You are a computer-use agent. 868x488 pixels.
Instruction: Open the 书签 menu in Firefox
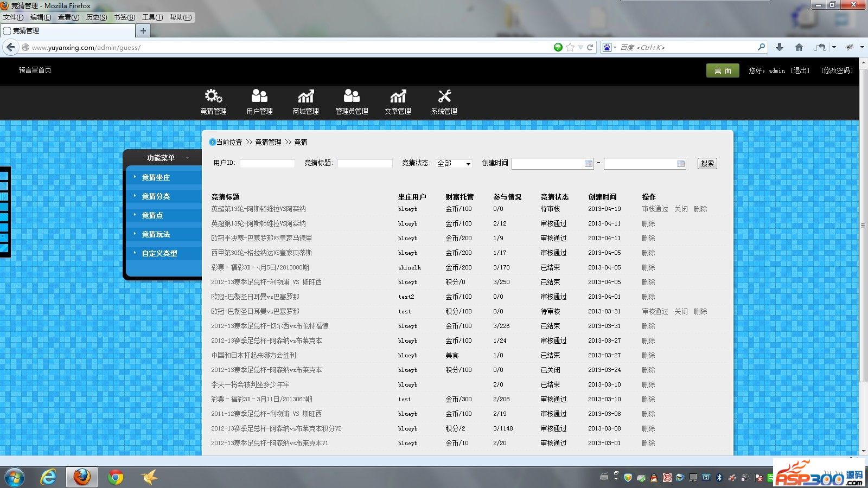coord(124,17)
